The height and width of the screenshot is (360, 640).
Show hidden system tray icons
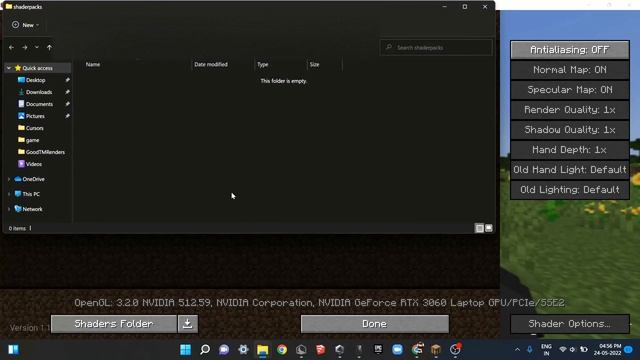(517, 350)
